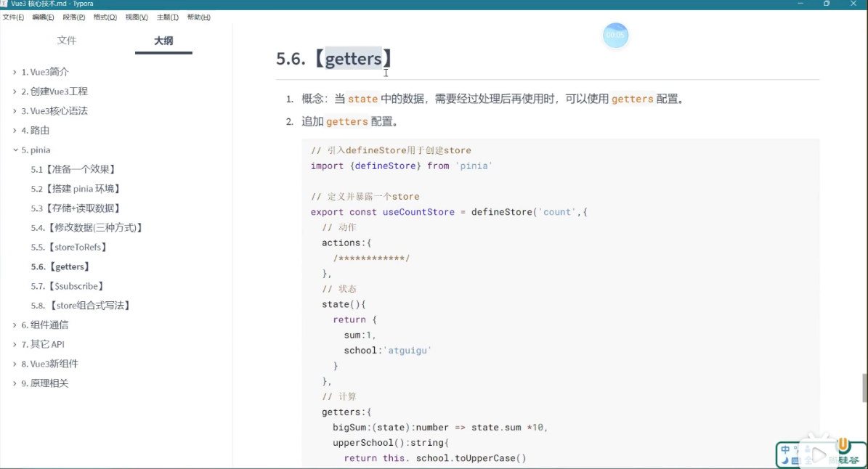
Task: Go to 5.4.【修改数据(三种方式)】
Action: (87, 227)
